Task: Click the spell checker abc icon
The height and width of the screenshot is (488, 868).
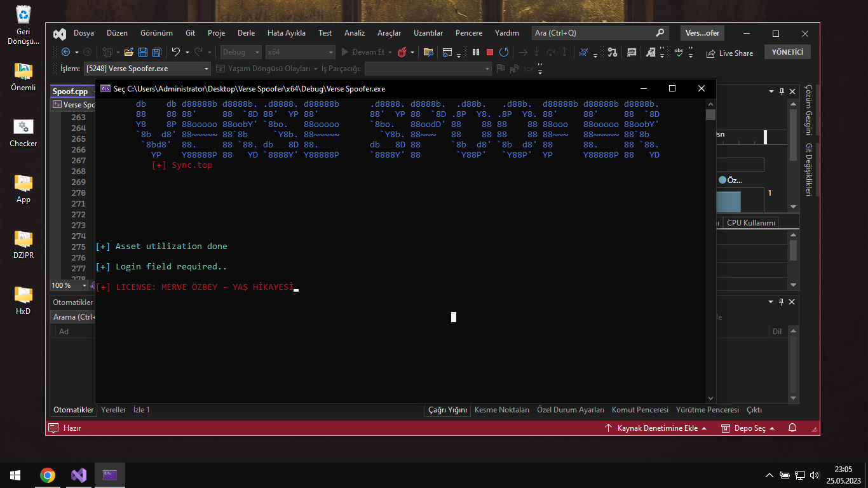Action: coord(679,52)
